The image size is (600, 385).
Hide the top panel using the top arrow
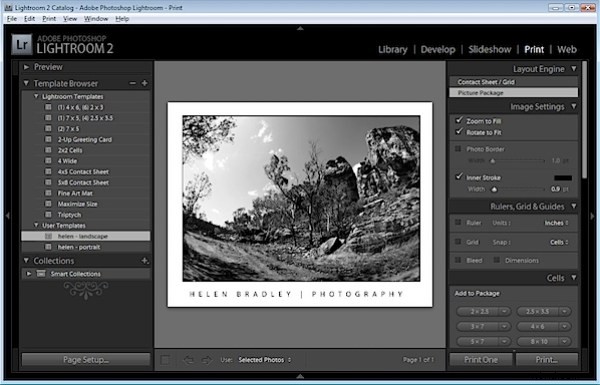(300, 28)
